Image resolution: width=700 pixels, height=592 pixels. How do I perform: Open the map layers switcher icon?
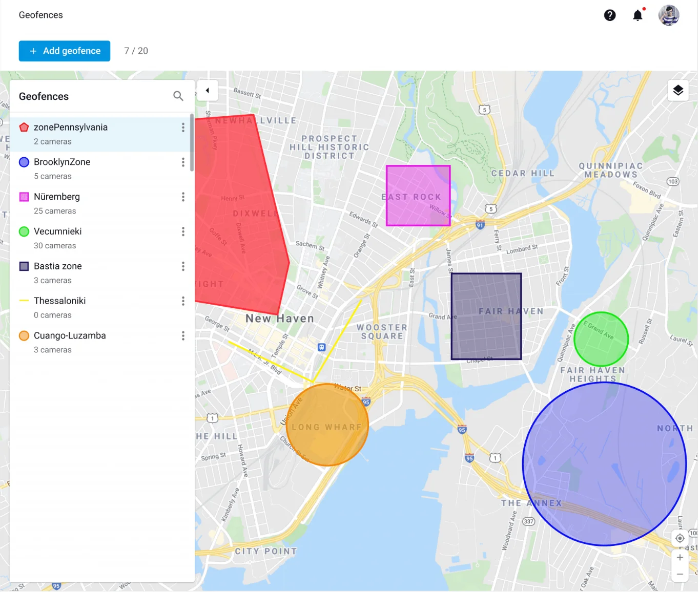[678, 90]
